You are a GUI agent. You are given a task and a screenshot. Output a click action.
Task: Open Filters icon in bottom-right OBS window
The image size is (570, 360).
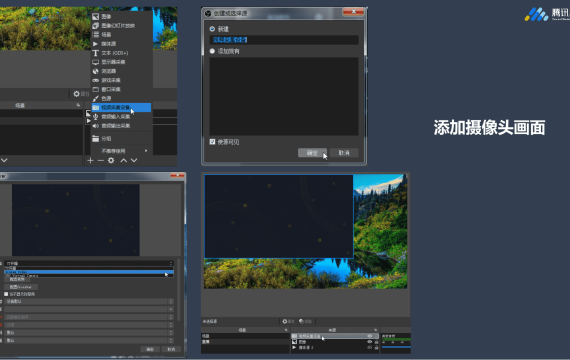[x=301, y=321]
